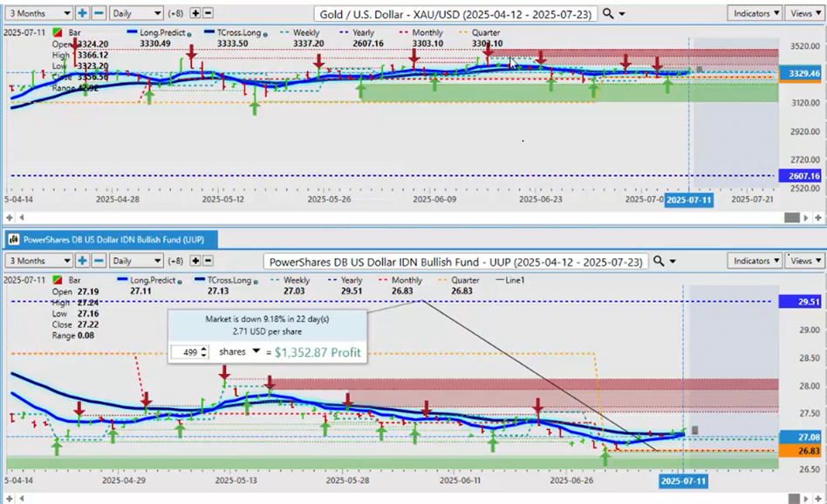This screenshot has width=827, height=504.
Task: Click the zoom-in plus icon in the gold chart toolbar
Action: [x=83, y=14]
